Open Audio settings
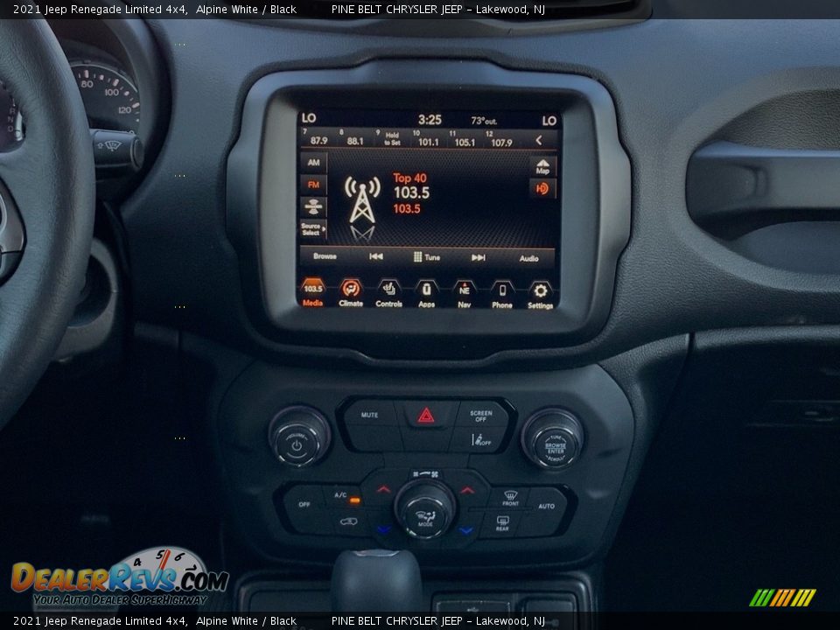The width and height of the screenshot is (840, 630). [528, 258]
